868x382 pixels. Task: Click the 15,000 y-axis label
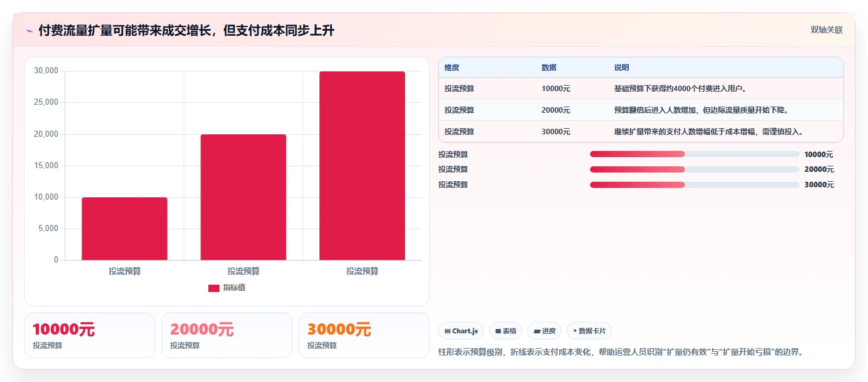click(x=46, y=166)
